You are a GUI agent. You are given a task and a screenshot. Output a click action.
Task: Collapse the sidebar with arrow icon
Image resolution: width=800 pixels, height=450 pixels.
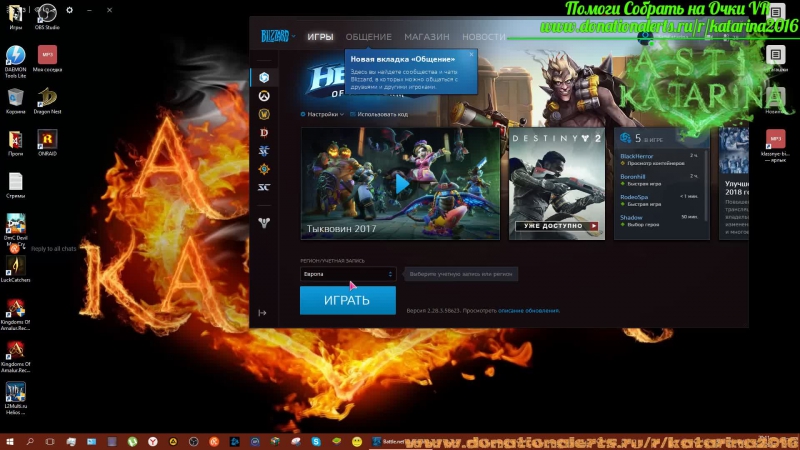[x=262, y=313]
